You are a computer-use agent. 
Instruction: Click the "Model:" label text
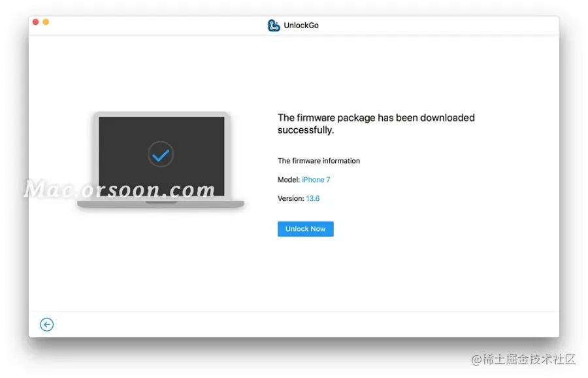pyautogui.click(x=289, y=180)
